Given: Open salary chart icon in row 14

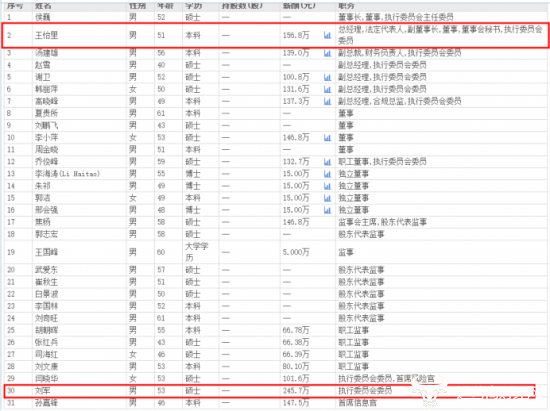Looking at the screenshot, I should click(x=327, y=186).
